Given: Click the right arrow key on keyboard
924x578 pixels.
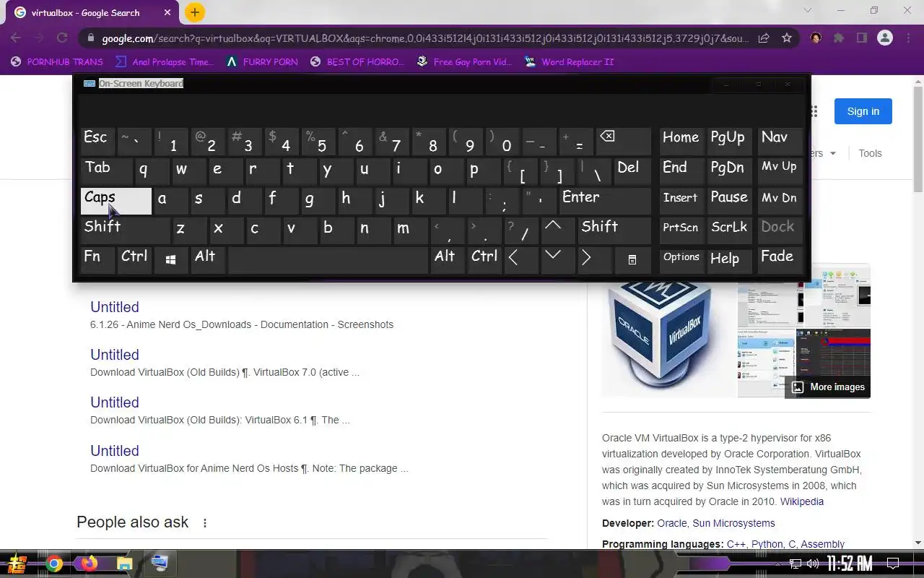Looking at the screenshot, I should (x=594, y=259).
